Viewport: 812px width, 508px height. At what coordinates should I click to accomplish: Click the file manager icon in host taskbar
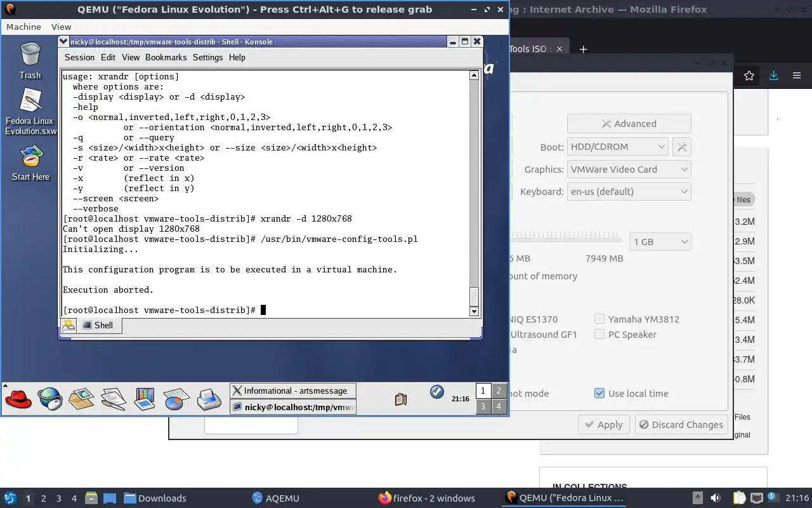point(91,498)
